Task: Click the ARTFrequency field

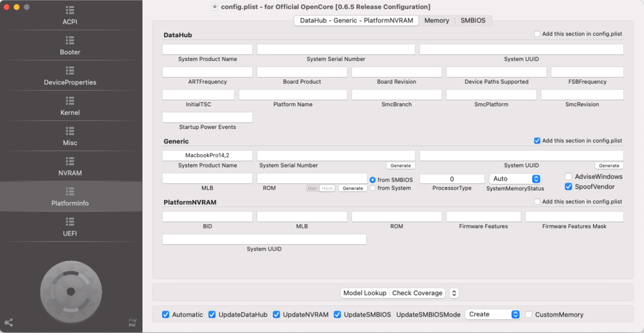Action: [x=208, y=72]
